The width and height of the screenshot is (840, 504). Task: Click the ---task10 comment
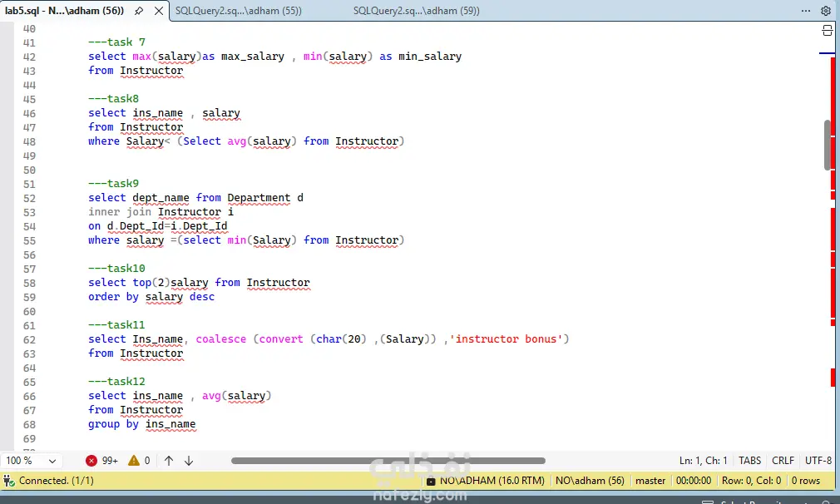pyautogui.click(x=116, y=269)
